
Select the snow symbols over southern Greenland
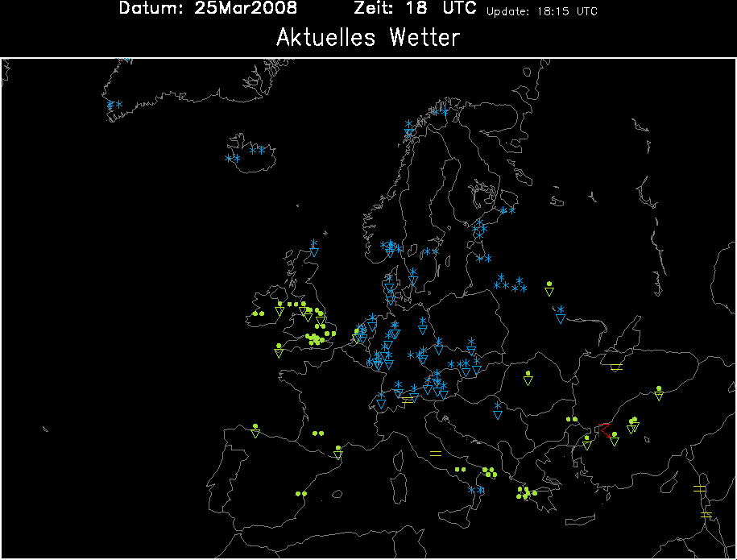[x=114, y=105]
